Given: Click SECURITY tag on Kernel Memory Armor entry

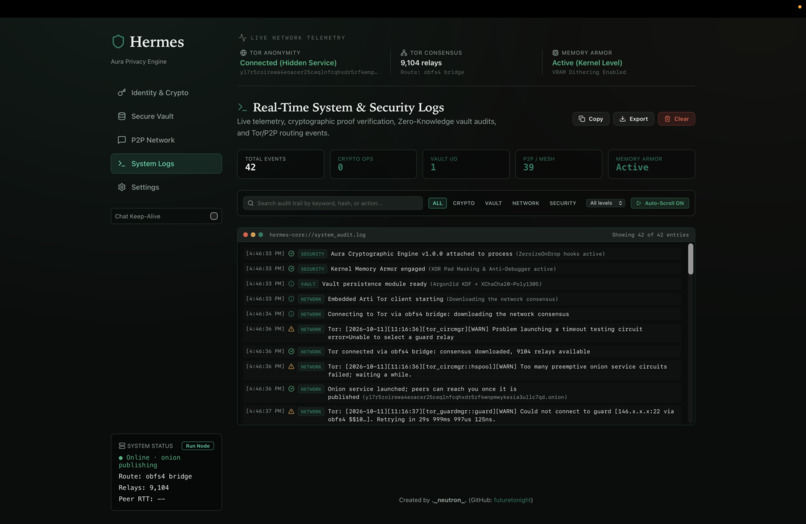Looking at the screenshot, I should click(x=313, y=269).
